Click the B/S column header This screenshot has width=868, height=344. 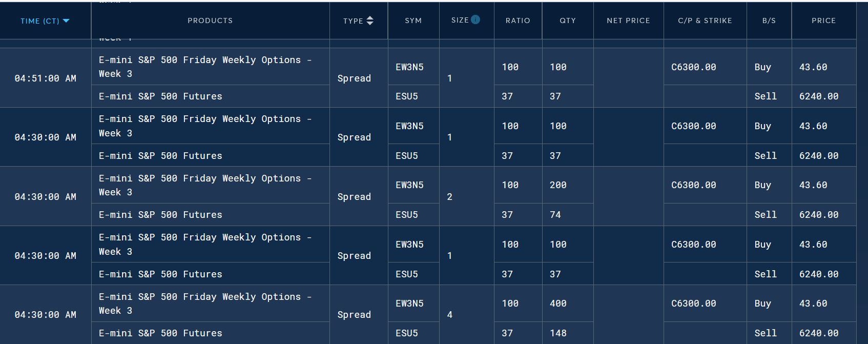click(x=769, y=21)
